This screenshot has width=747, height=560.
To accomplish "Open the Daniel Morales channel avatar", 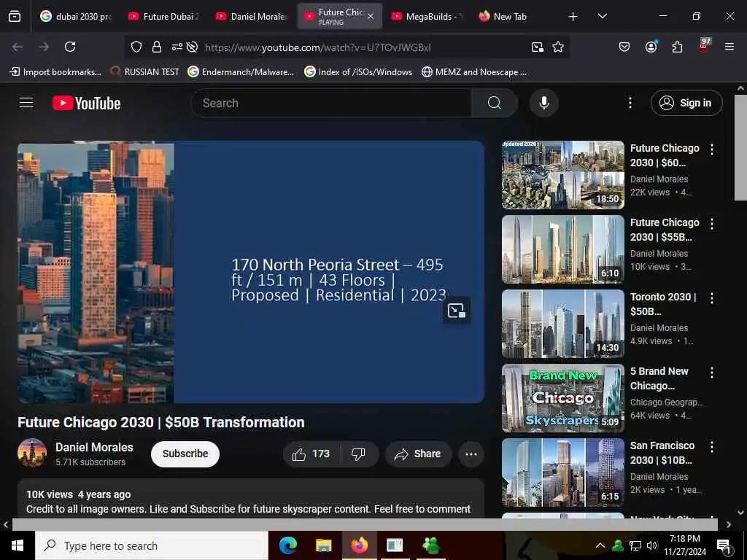I will tap(32, 453).
